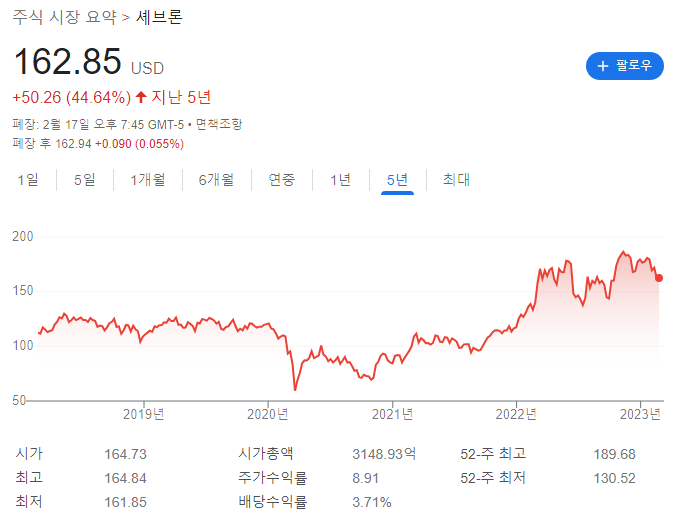
Task: Click the +50.26 (44.64%) change text
Action: (x=71, y=97)
